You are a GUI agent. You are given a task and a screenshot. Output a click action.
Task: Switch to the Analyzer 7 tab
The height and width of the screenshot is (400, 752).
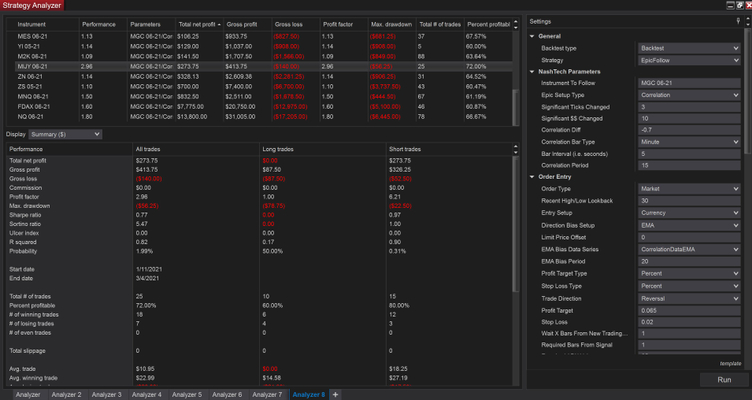coord(267,395)
